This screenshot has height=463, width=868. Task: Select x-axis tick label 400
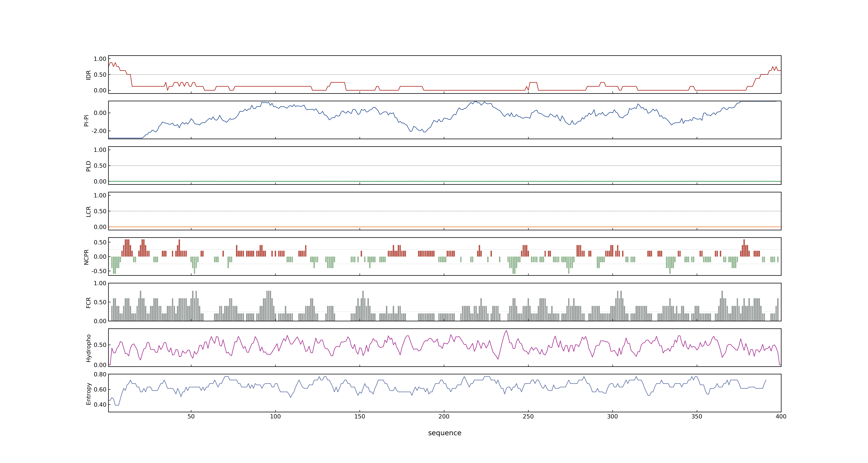pos(781,416)
